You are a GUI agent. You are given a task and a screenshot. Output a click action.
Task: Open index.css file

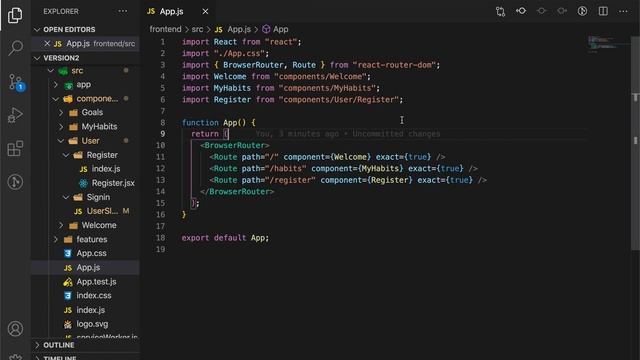[x=94, y=296]
